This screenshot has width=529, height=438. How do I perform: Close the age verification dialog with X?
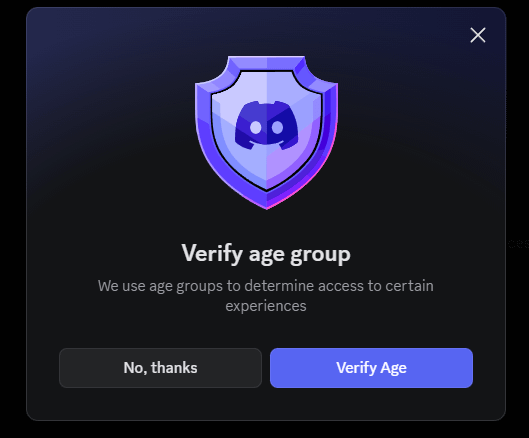click(x=478, y=35)
